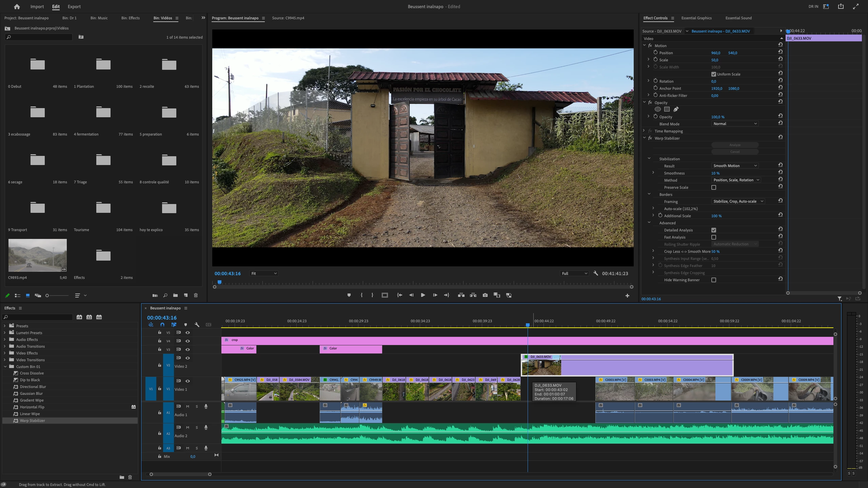Hide the Video 2 track output eye
The height and width of the screenshot is (488, 868).
188,358
